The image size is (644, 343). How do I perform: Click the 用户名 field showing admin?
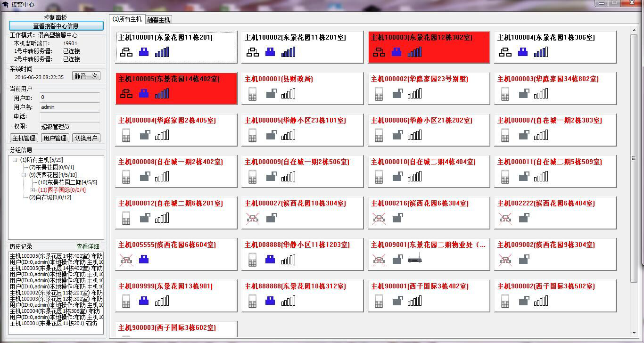pos(70,107)
